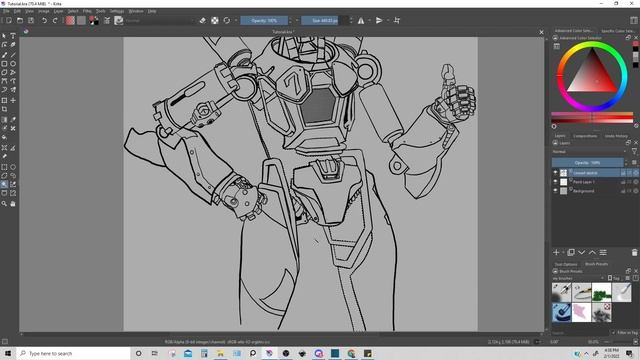Select the Text tool in toolbox
Image resolution: width=640 pixels, height=360 pixels.
point(13,36)
